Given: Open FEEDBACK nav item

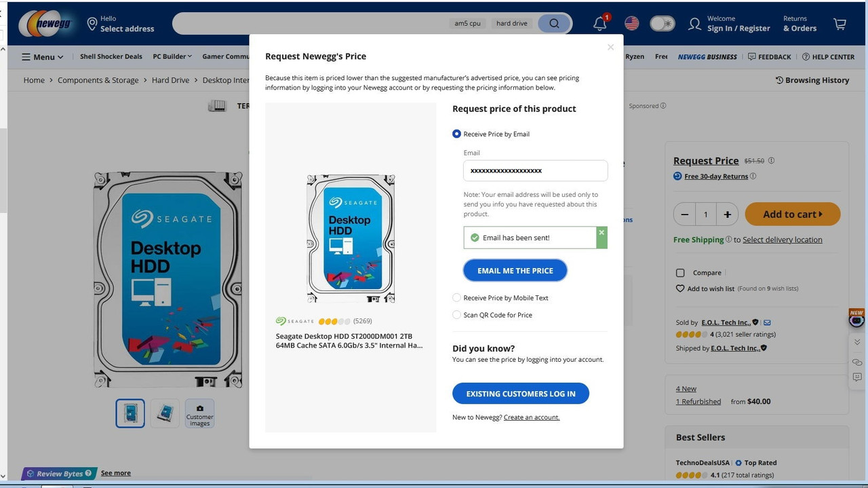Looking at the screenshot, I should (770, 57).
